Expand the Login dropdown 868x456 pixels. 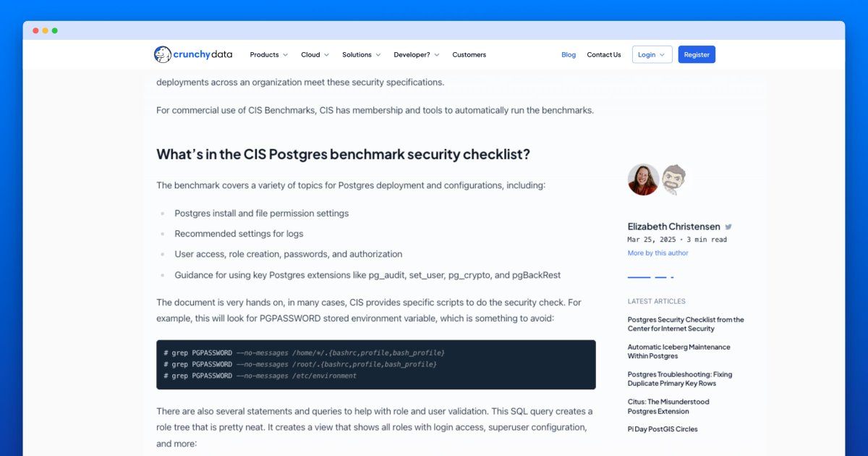pyautogui.click(x=652, y=54)
